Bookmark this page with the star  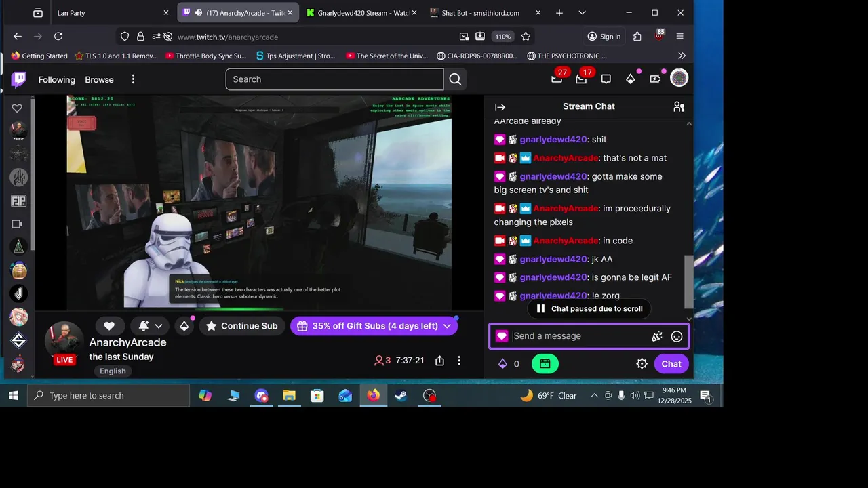(526, 37)
